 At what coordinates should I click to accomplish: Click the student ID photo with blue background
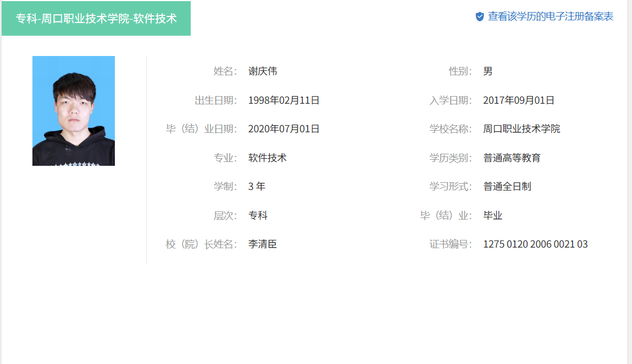(74, 111)
